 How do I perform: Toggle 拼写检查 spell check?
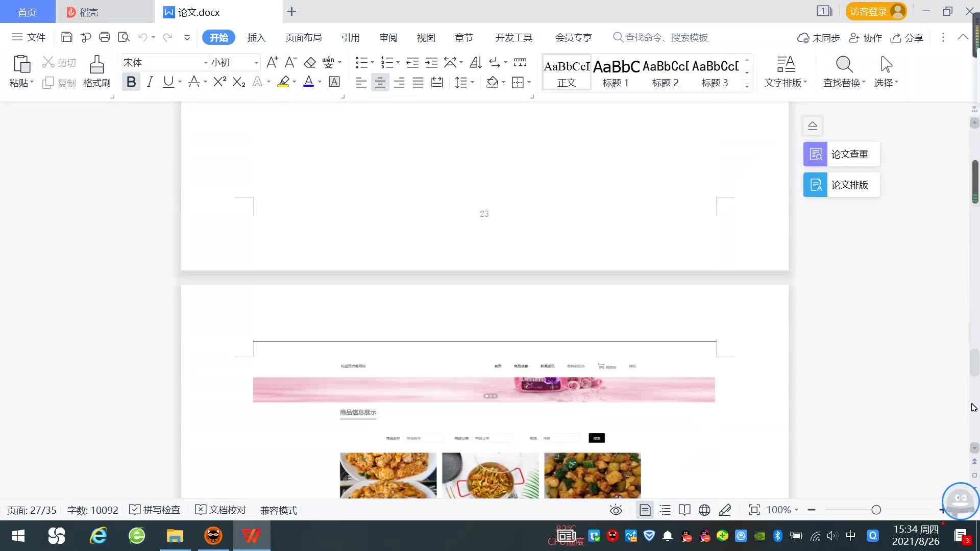(x=155, y=510)
